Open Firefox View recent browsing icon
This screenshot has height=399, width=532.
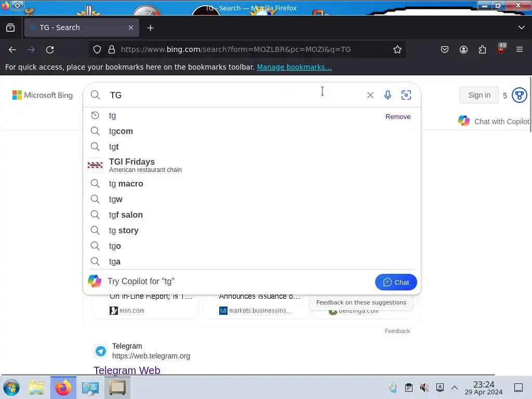(10, 28)
